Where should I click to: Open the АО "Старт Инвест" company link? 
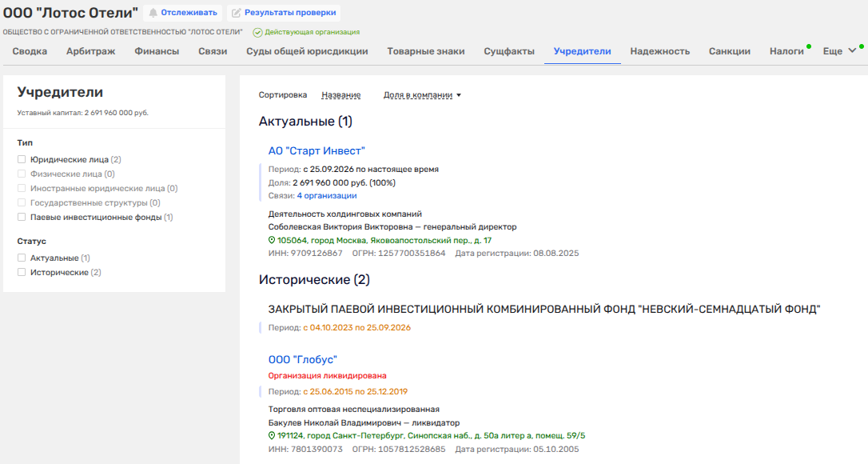click(x=317, y=150)
